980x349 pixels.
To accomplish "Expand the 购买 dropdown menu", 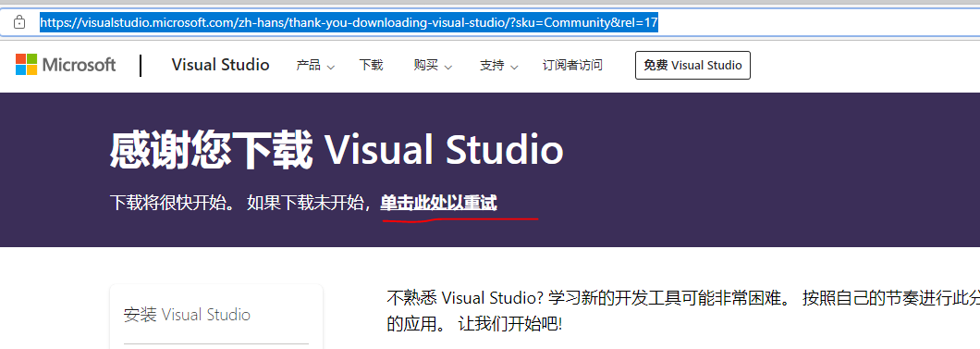I will click(433, 65).
